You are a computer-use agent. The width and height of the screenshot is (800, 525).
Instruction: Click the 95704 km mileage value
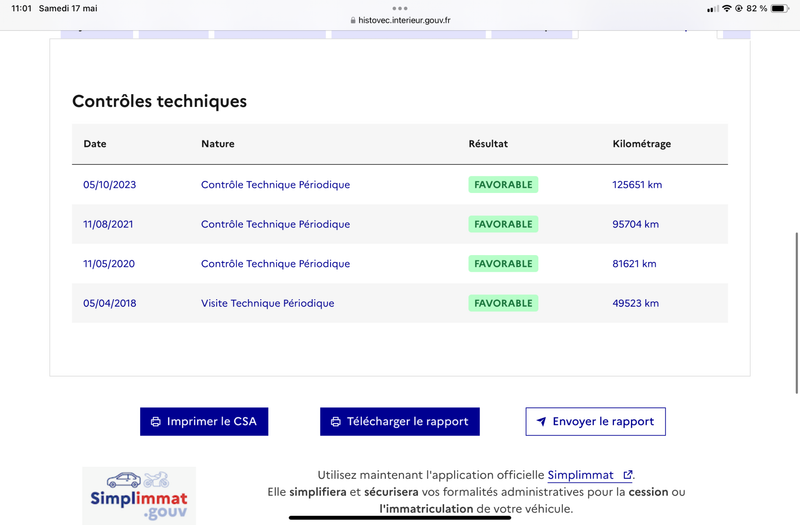636,224
